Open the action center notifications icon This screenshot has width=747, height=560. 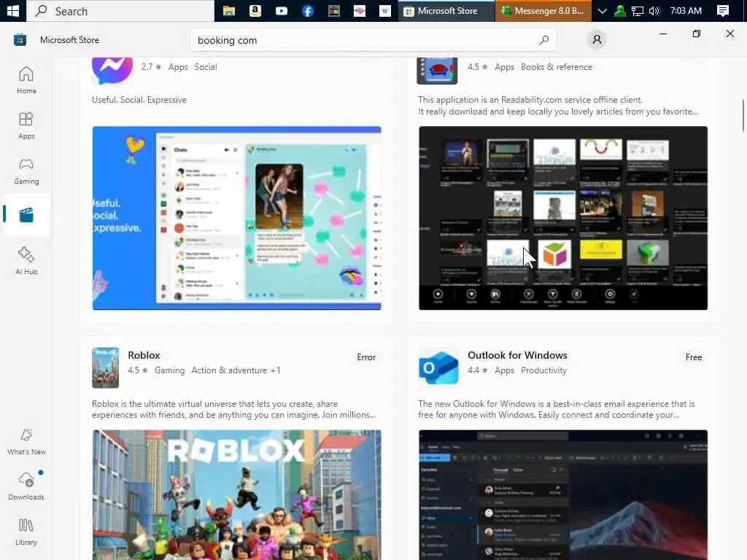[x=723, y=10]
